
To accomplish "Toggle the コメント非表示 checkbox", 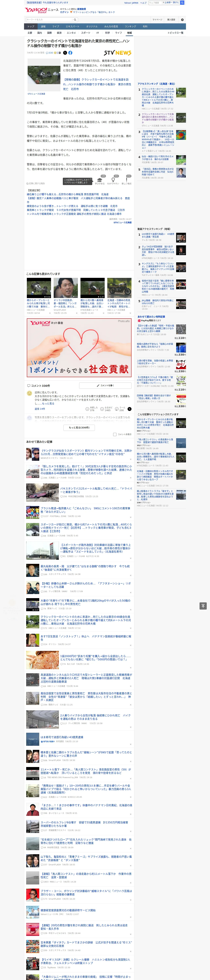I will click(115, 434).
